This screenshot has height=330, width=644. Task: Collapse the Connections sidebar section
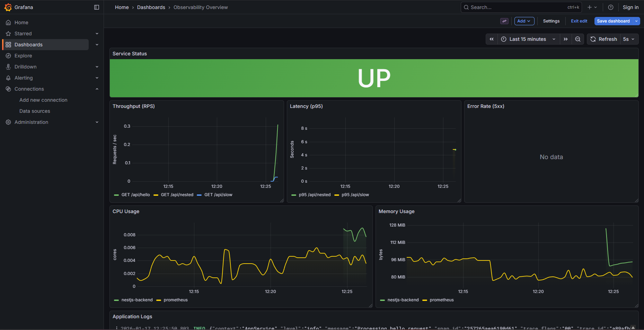tap(97, 89)
